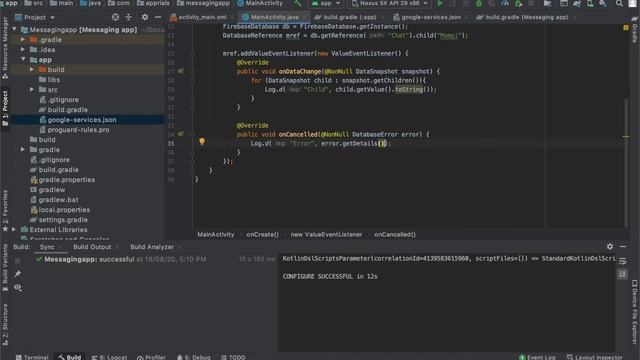
Task: Click the override gutter icon beside onCancelled
Action: click(181, 134)
